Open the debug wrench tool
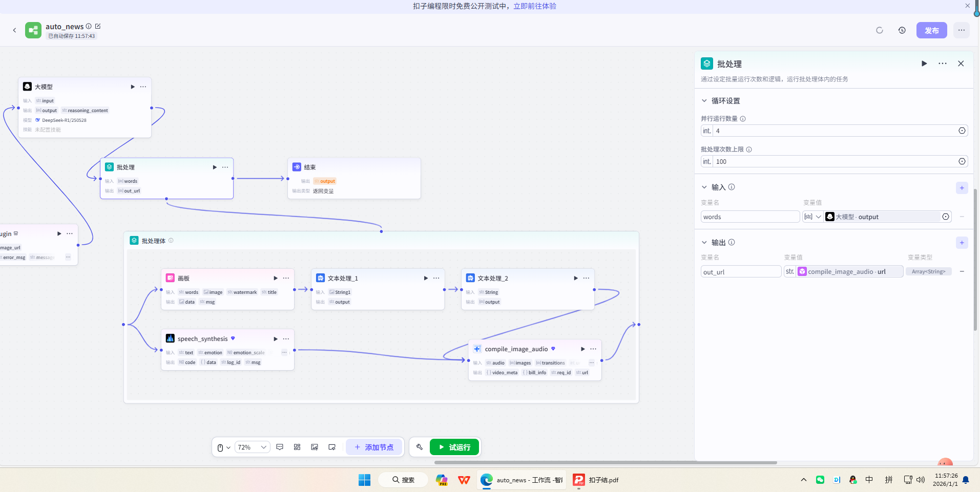 click(420, 447)
